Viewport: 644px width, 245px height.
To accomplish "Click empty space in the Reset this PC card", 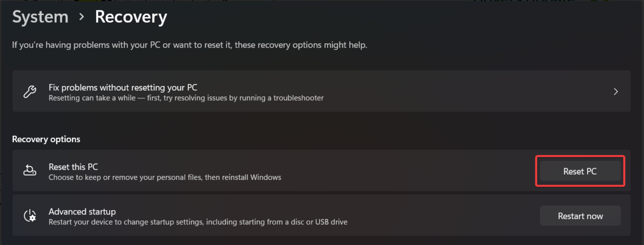I will [396, 171].
